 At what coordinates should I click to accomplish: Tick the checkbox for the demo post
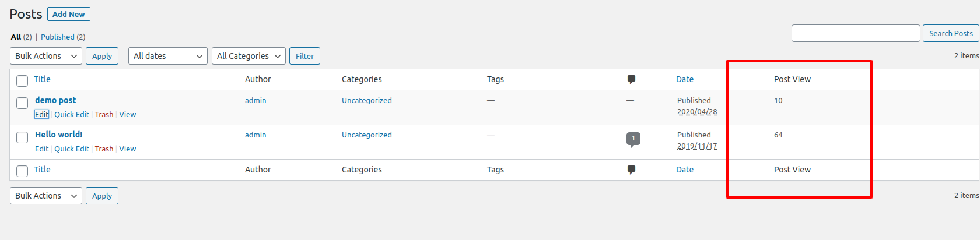coord(22,103)
